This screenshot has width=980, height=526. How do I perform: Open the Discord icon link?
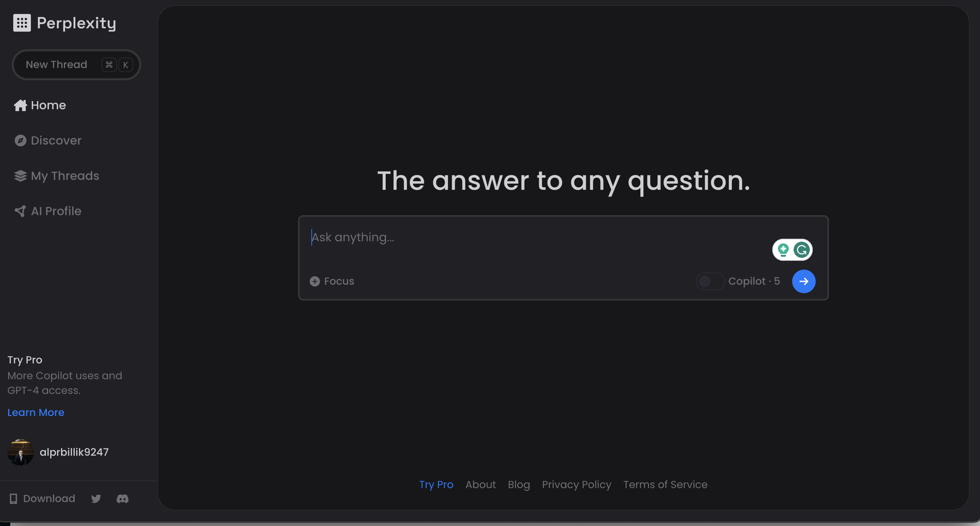click(x=122, y=499)
